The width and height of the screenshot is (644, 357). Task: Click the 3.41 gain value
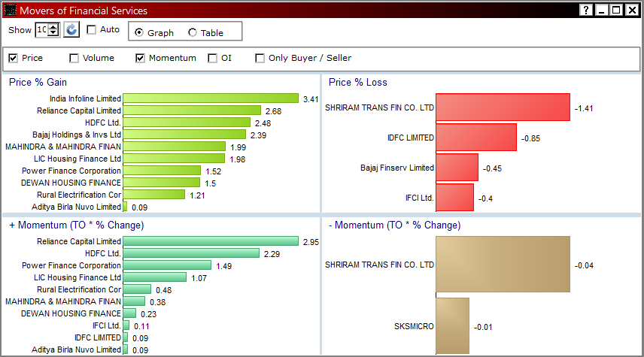click(311, 99)
